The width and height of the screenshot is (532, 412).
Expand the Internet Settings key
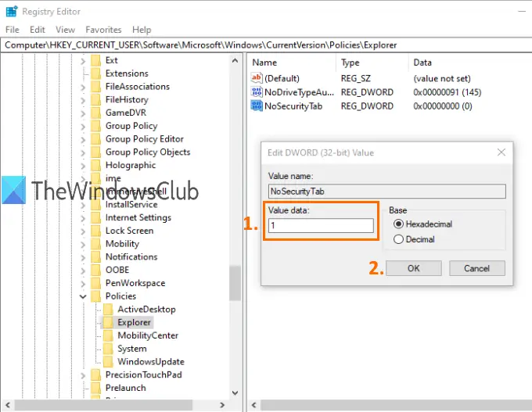point(83,218)
